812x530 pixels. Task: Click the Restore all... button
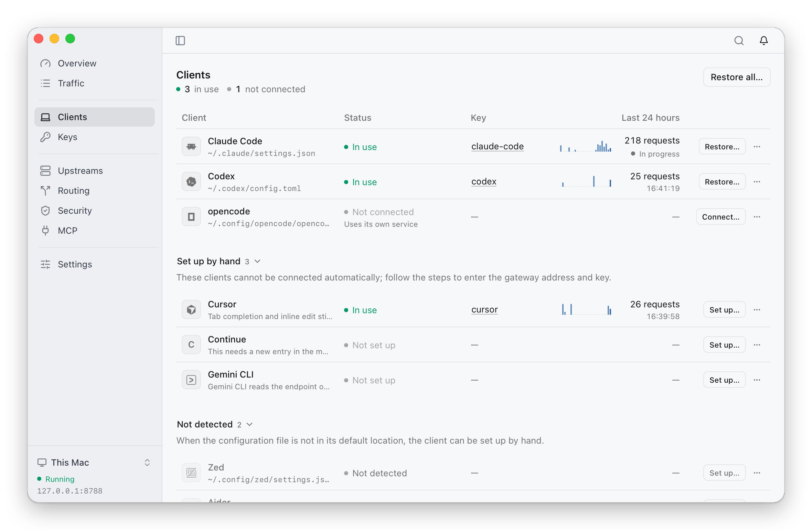(737, 77)
